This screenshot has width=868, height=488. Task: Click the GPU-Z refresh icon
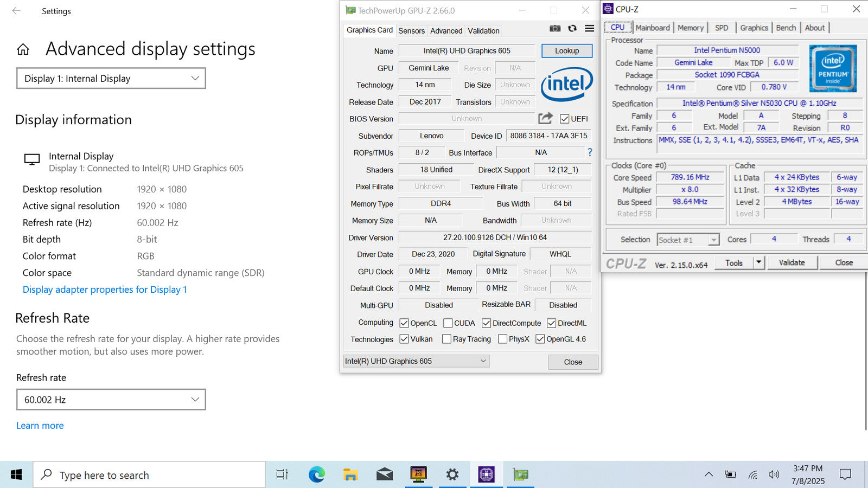click(x=572, y=28)
